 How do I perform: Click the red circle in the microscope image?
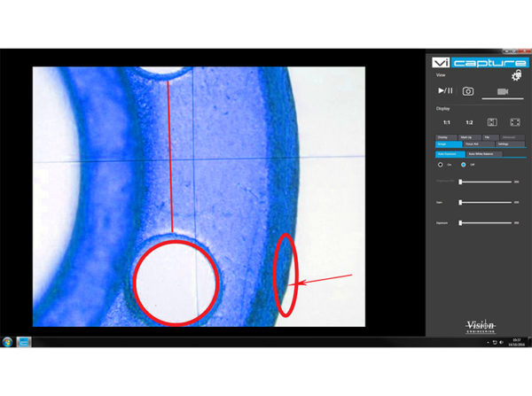pos(176,281)
